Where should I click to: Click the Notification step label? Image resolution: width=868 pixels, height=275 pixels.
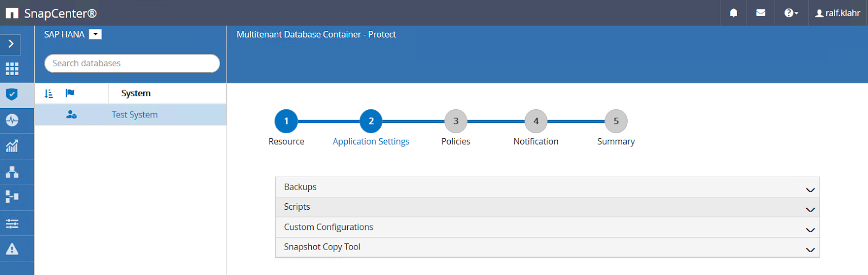[x=536, y=141]
